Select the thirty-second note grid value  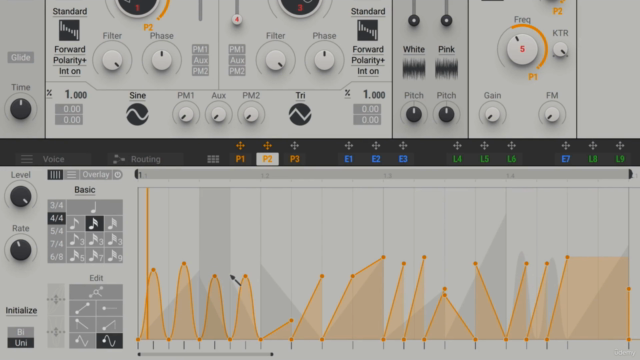113,223
